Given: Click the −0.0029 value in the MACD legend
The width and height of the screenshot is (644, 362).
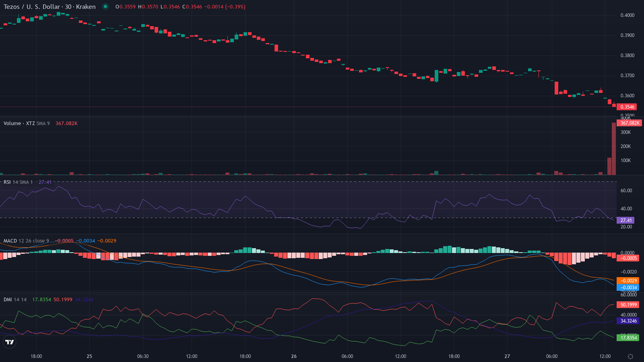Looking at the screenshot, I should (107, 241).
